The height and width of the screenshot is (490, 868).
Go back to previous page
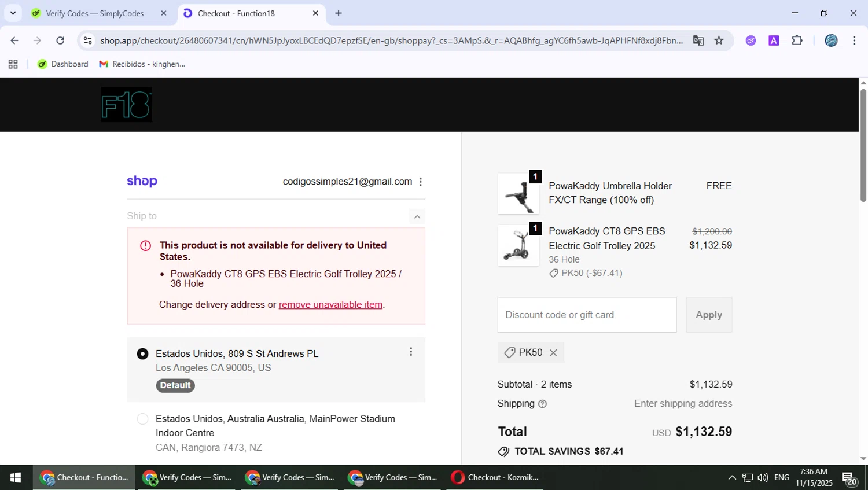pyautogui.click(x=14, y=40)
